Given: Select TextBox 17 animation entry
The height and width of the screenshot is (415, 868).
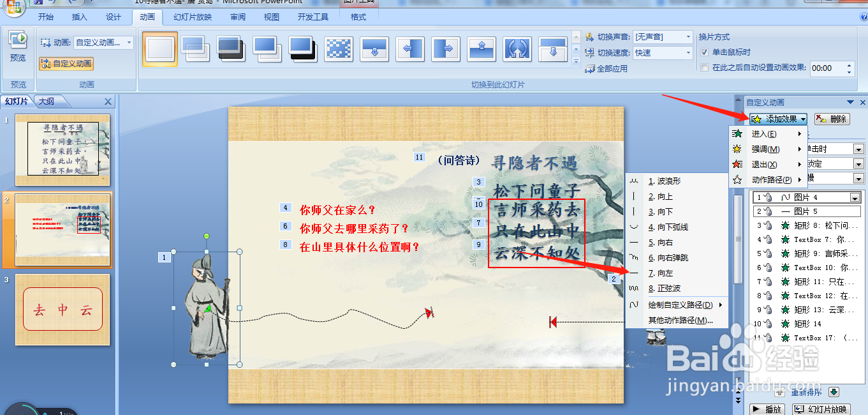Looking at the screenshot, I should 807,338.
